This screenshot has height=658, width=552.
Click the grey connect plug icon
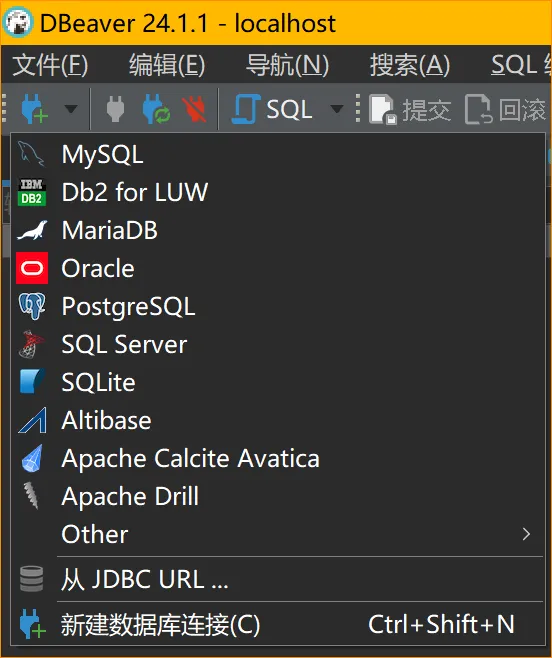pyautogui.click(x=115, y=109)
